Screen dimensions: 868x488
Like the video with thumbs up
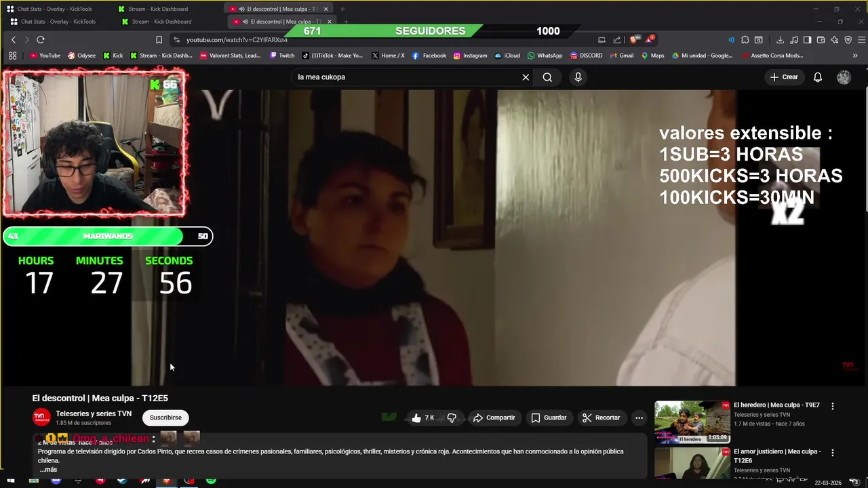(422, 418)
